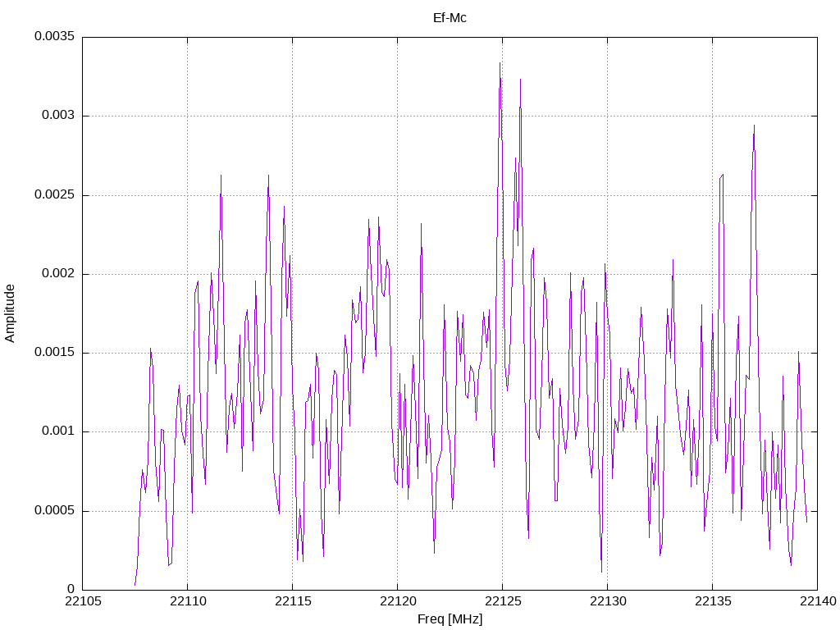Screen dimensions: 840x630
Task: Click the 22140 x-axis tick label
Action: tap(818, 601)
